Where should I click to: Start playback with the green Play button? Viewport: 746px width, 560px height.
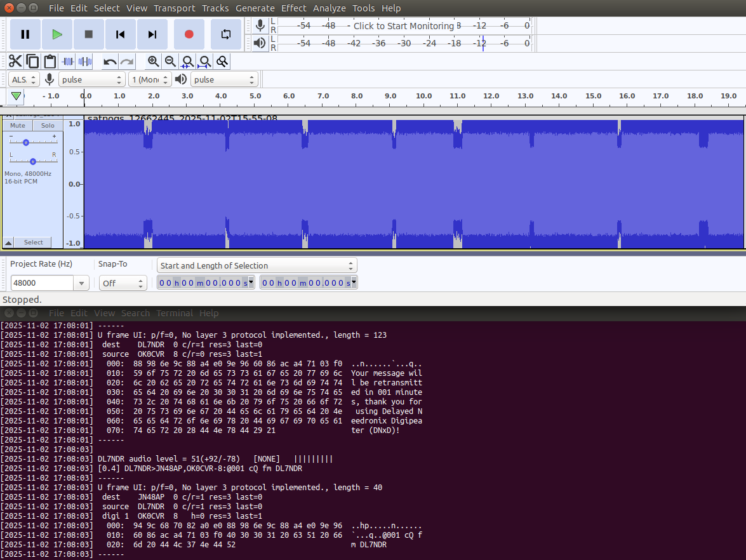(x=57, y=34)
